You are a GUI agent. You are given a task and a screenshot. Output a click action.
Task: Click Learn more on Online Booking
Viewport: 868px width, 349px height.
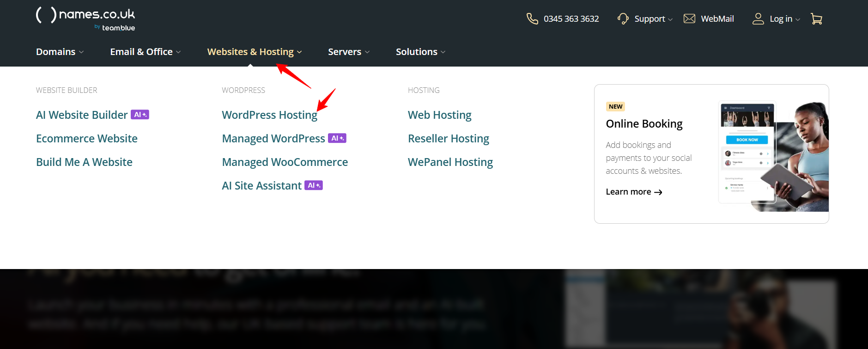[628, 192]
